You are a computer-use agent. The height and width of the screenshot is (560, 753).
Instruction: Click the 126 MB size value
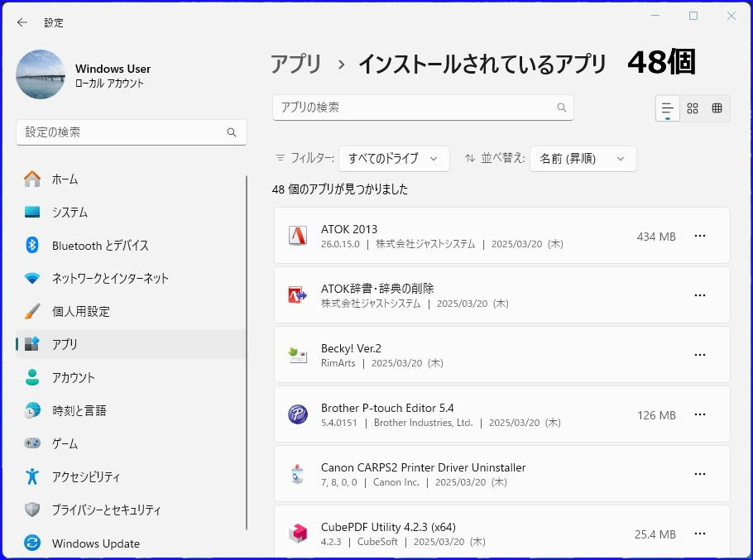pos(656,415)
